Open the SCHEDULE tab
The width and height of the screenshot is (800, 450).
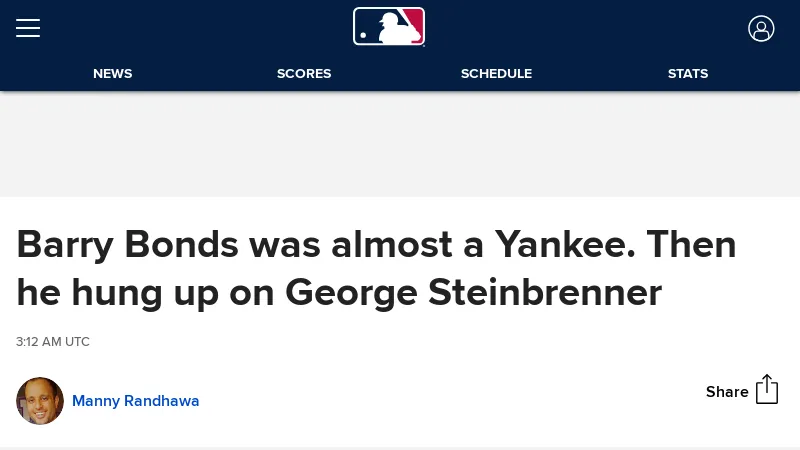point(496,74)
